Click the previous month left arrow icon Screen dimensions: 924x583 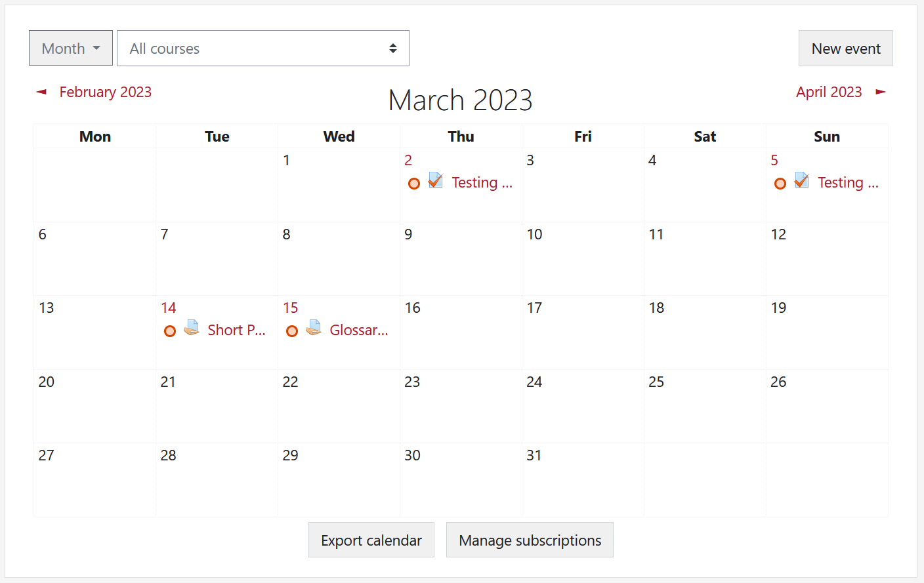tap(41, 92)
